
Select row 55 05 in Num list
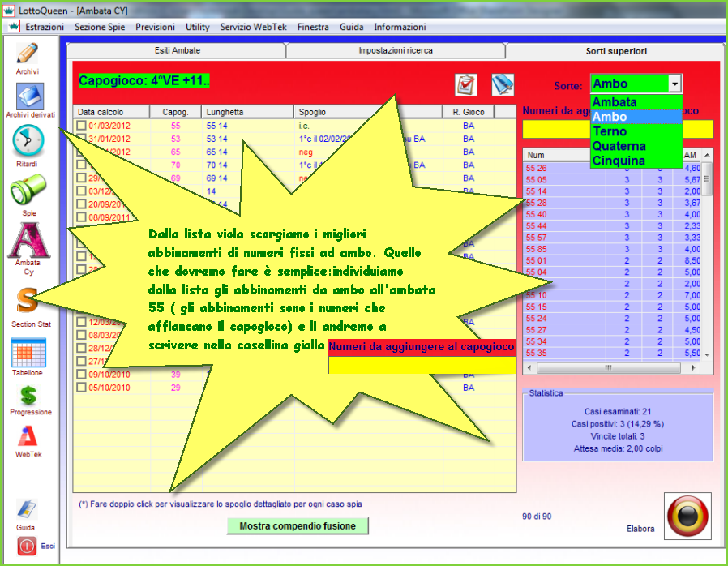click(612, 180)
